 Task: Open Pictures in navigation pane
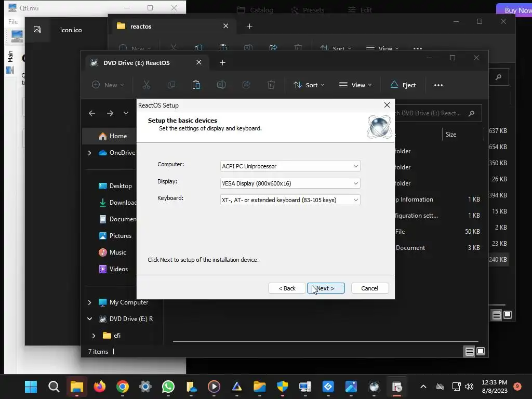tap(115, 236)
